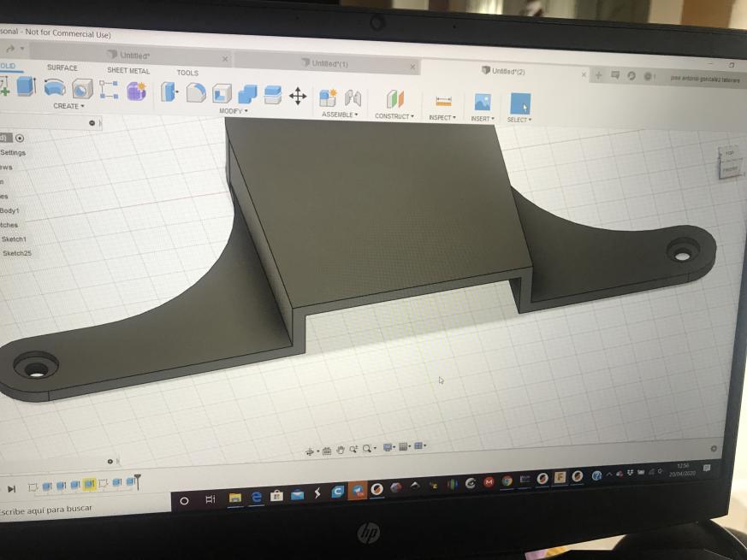Switch to the SHEET METAL tab
This screenshot has height=560, width=747.
[x=128, y=71]
